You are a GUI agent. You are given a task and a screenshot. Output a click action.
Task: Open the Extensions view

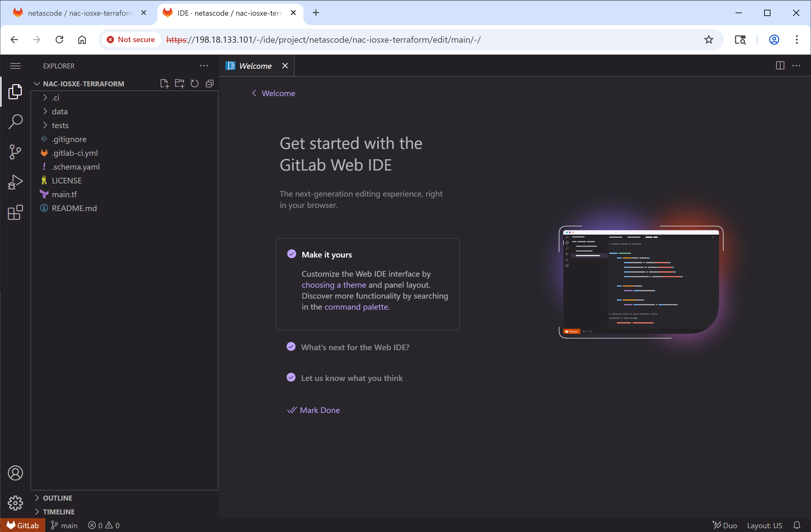15,212
